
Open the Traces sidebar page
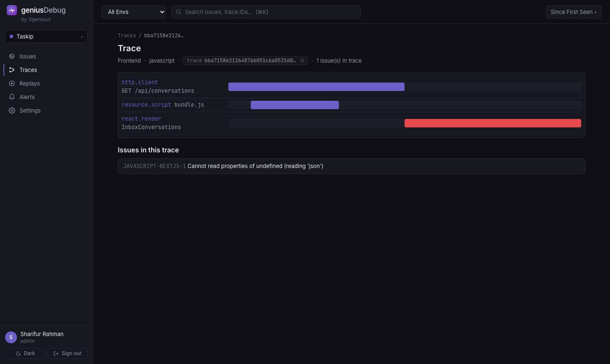click(46, 70)
